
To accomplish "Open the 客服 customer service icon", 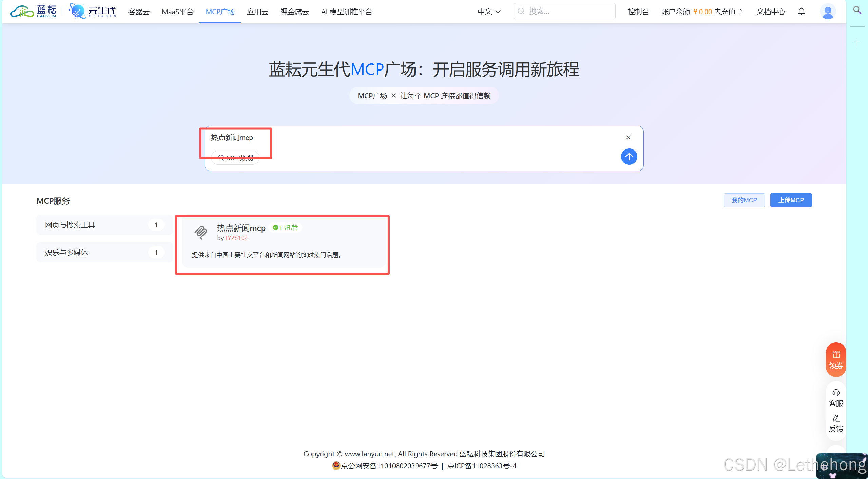I will pos(836,397).
